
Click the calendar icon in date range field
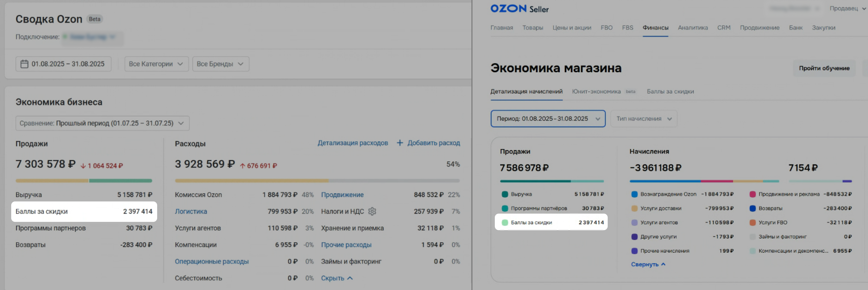coord(24,64)
